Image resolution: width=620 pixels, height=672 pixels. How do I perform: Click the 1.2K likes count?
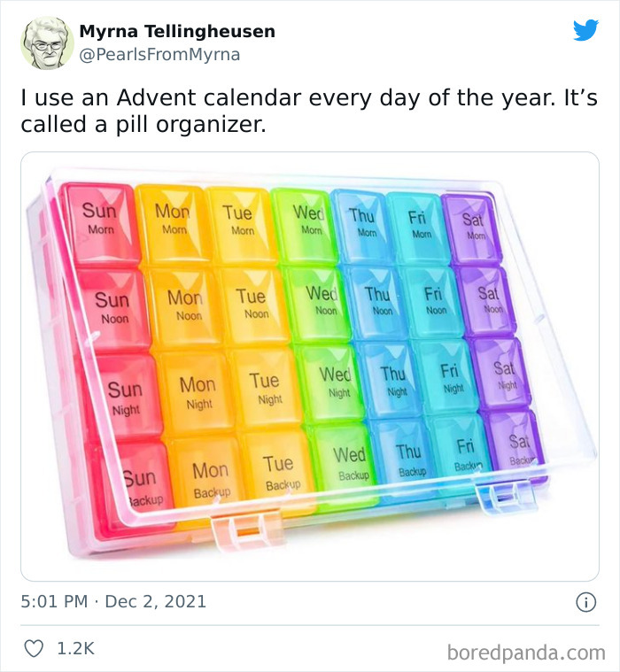(x=75, y=649)
